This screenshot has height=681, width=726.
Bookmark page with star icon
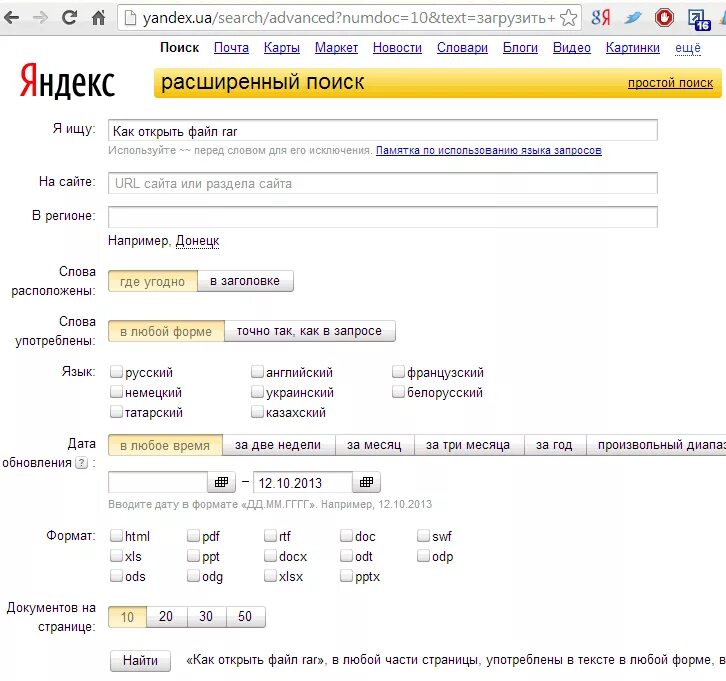click(x=568, y=18)
